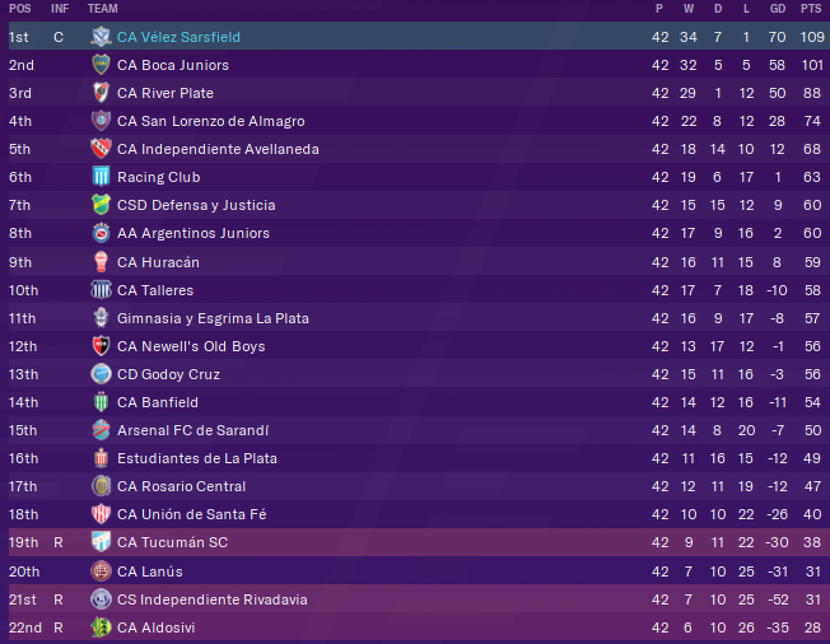The width and height of the screenshot is (830, 644).
Task: Click the CA River Plate crest icon
Action: click(101, 93)
